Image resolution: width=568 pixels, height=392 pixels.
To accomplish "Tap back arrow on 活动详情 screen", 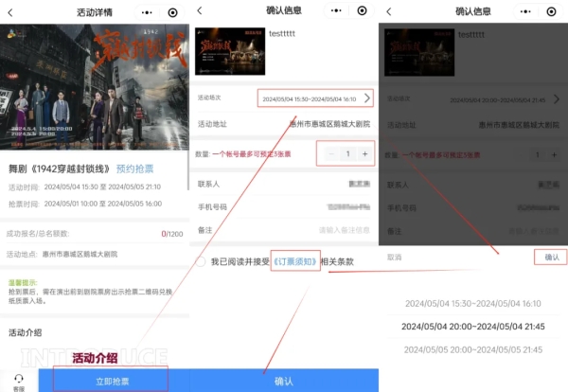I will (12, 12).
